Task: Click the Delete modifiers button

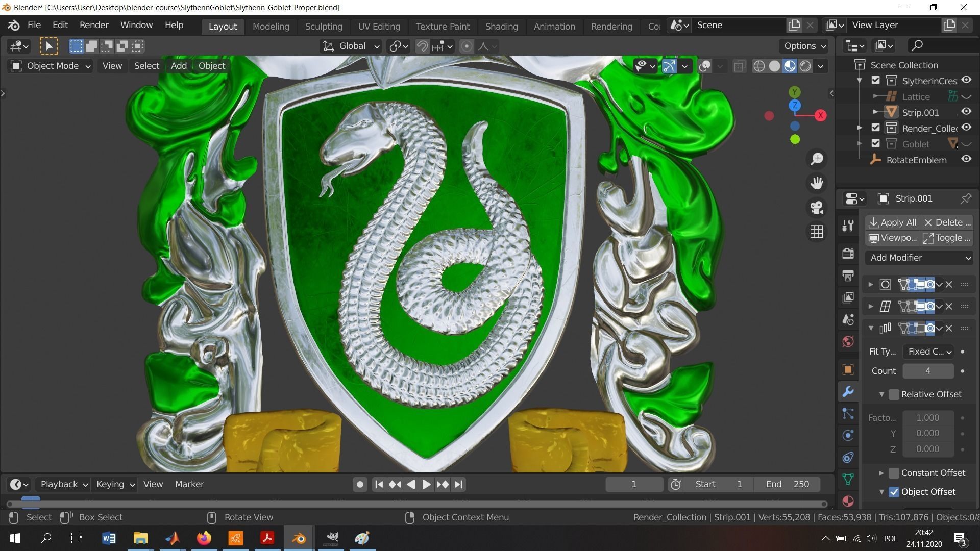Action: pyautogui.click(x=947, y=222)
